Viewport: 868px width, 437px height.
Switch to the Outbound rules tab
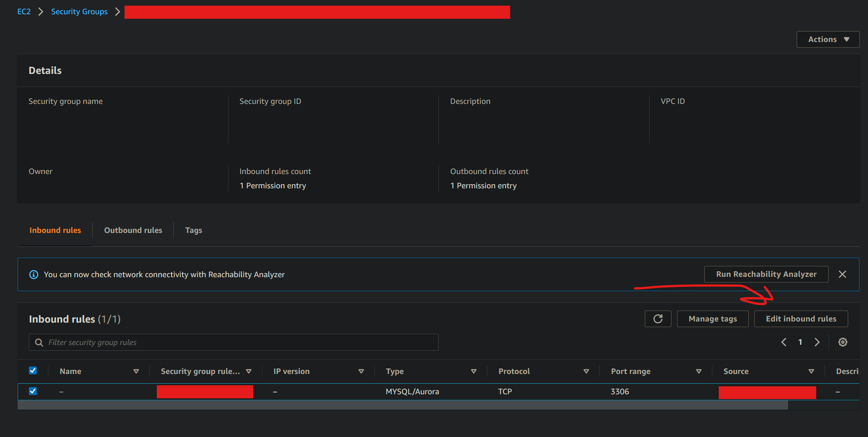click(x=133, y=230)
